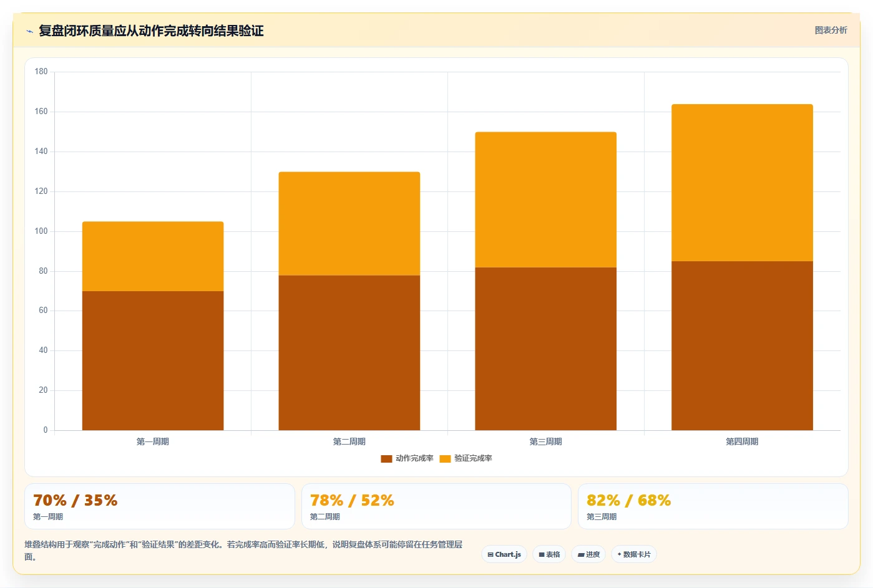Click the dark 第三周期 动作完成率 bar segment

click(x=546, y=349)
